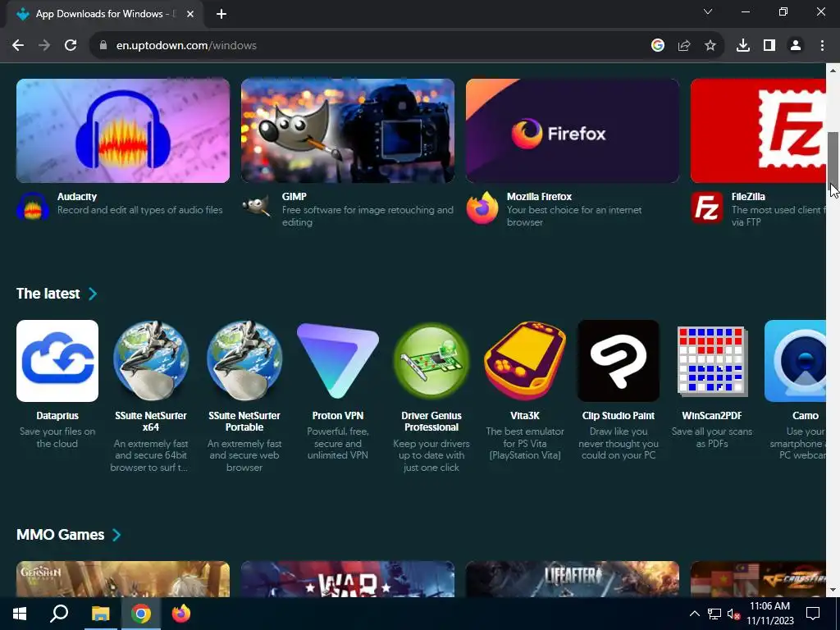Open the Crossfire game banner
This screenshot has height=630, width=840.
tap(758, 579)
